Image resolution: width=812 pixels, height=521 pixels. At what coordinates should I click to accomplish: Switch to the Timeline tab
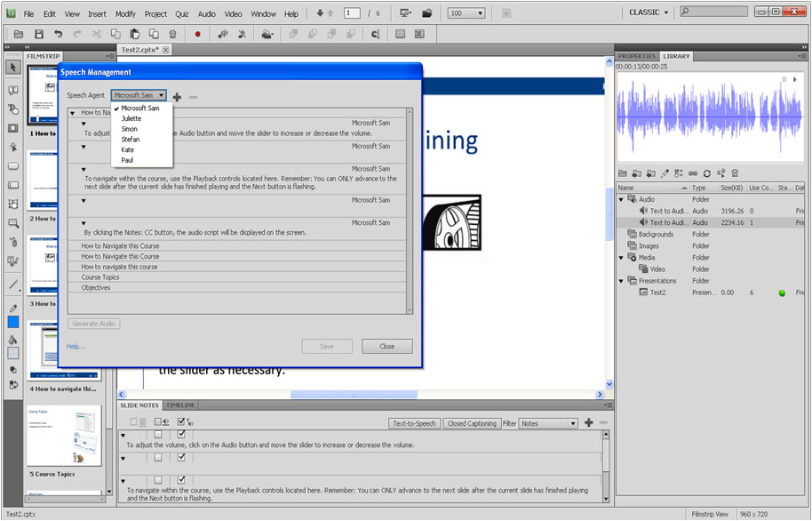[x=180, y=405]
